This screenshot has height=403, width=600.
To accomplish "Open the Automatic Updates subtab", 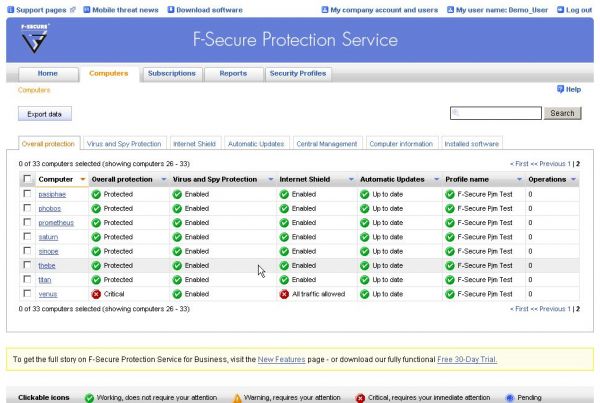I will (256, 144).
